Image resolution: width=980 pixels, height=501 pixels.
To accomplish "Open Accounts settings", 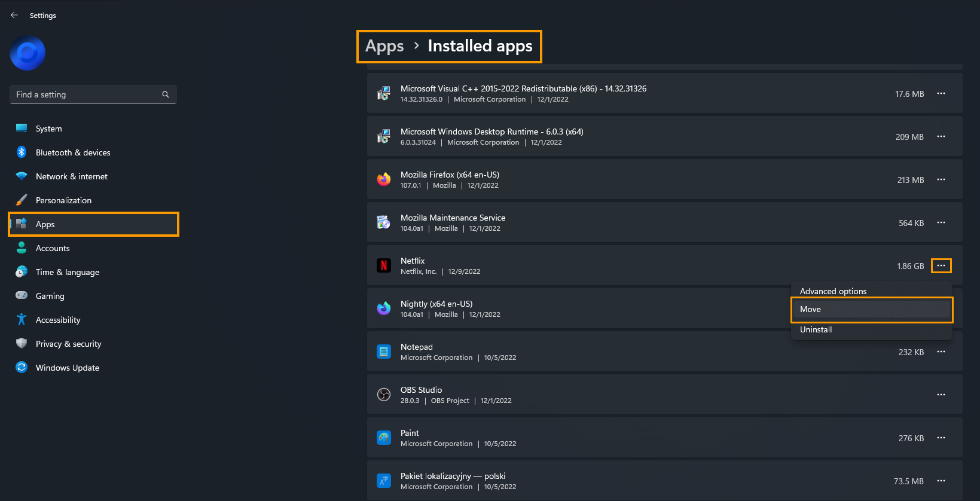I will pos(93,248).
